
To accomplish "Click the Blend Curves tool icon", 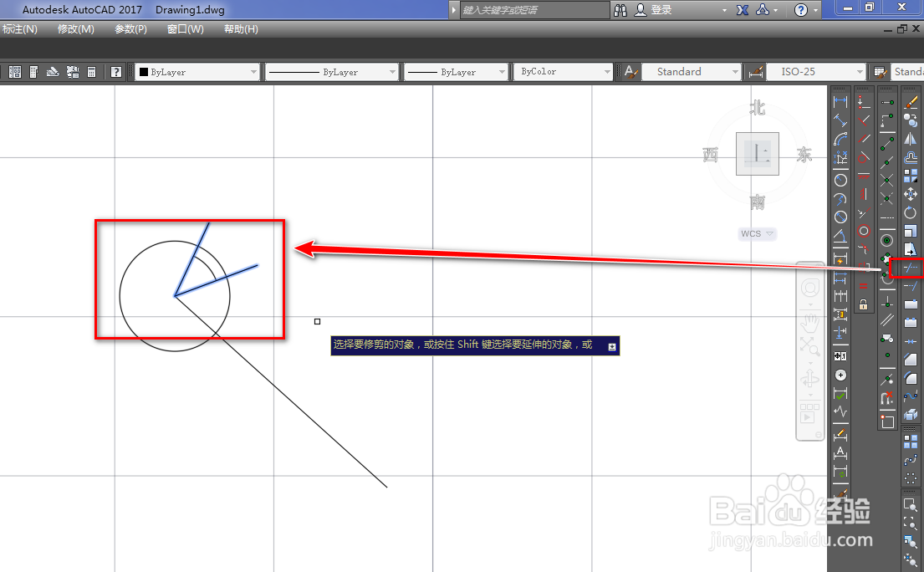I will 911,396.
